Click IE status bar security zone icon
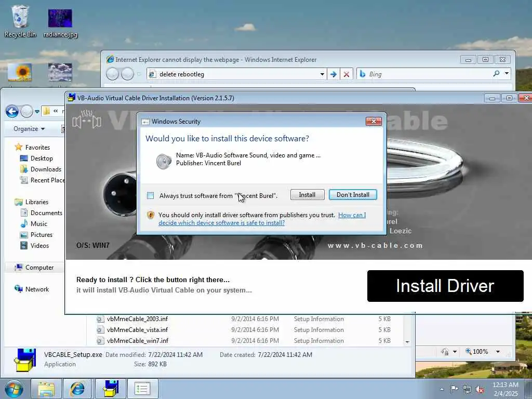 click(445, 352)
